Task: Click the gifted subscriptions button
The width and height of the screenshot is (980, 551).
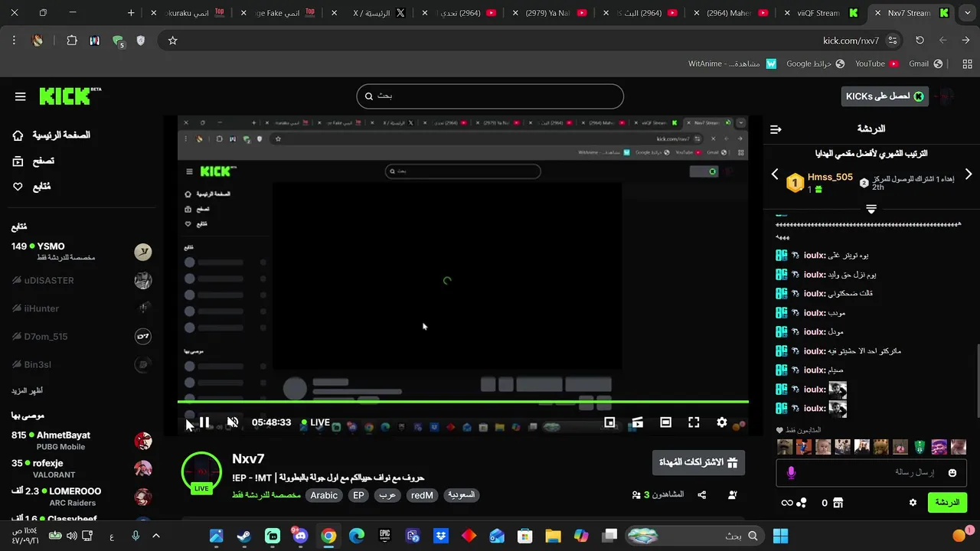Action: click(698, 462)
